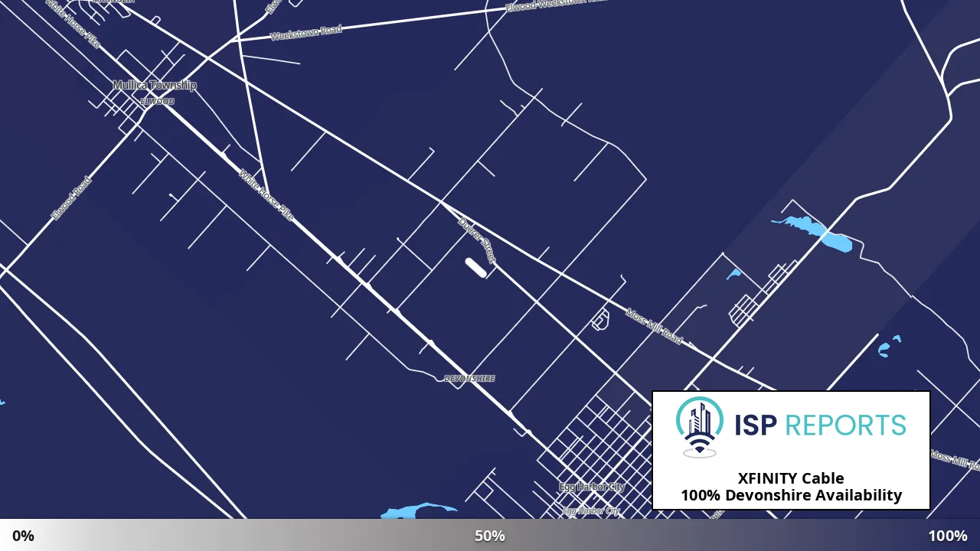Click the XFINITY Cable provider title
The image size is (980, 551).
pos(791,478)
